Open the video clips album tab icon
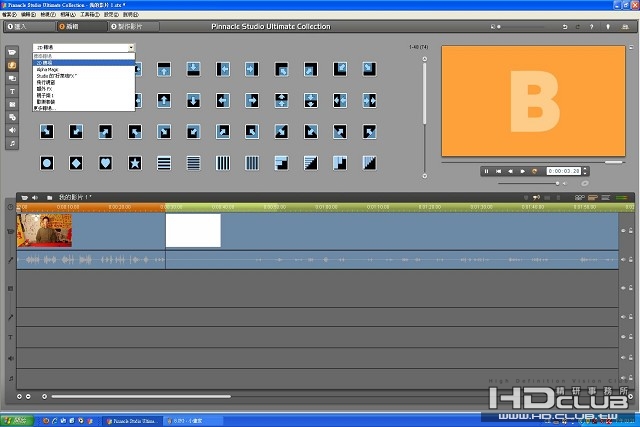The image size is (640, 427). click(x=12, y=52)
